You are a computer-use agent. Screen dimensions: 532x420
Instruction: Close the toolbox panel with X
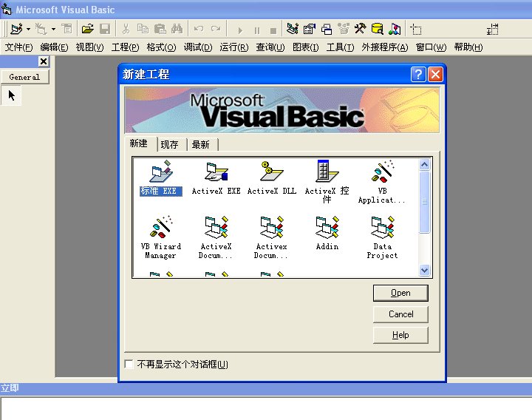(44, 61)
